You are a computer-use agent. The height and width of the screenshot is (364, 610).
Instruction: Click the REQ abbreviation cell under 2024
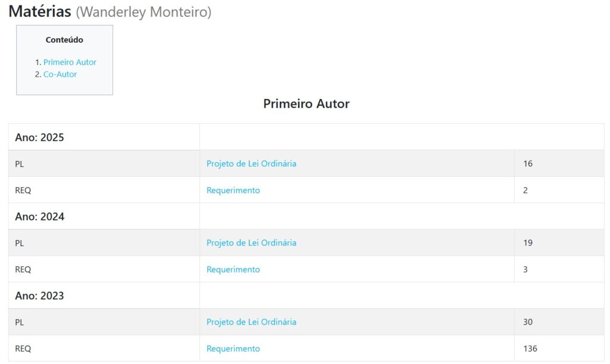tap(23, 269)
